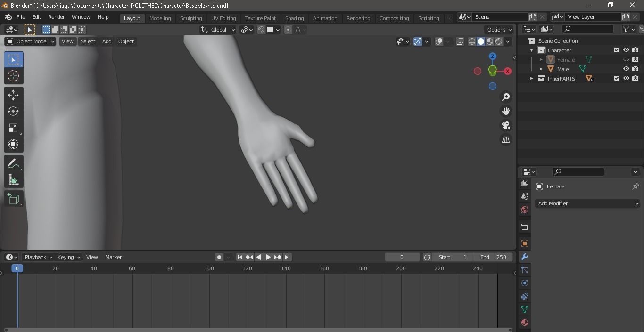
Task: Open the viewport Options dropdown
Action: click(500, 30)
